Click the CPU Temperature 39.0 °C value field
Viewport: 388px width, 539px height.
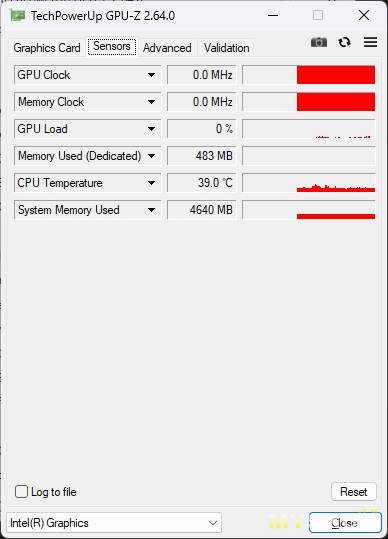point(202,183)
